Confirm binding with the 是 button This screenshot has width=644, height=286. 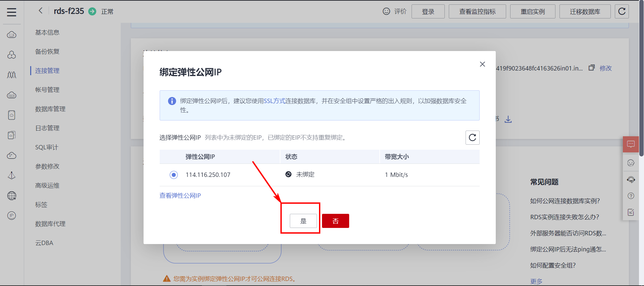(303, 221)
